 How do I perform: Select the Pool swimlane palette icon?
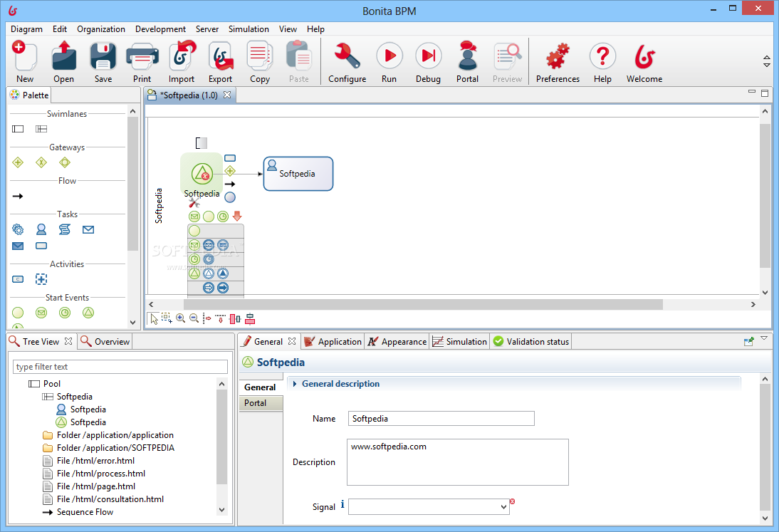pyautogui.click(x=18, y=129)
